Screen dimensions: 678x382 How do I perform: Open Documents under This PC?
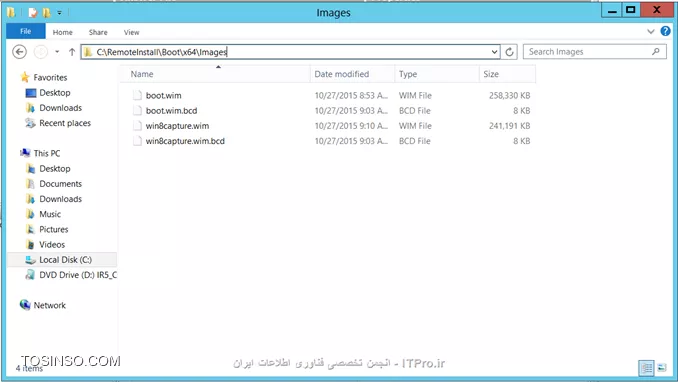pyautogui.click(x=61, y=183)
